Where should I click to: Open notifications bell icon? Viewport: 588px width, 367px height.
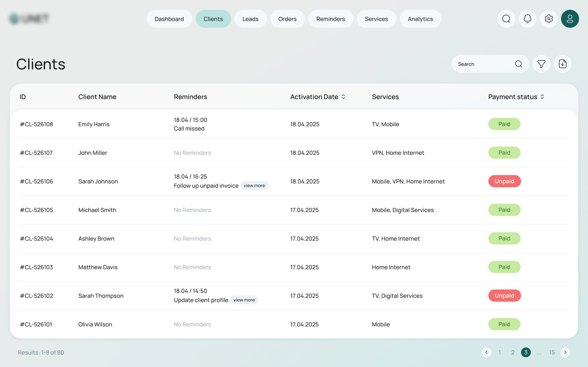(x=527, y=19)
